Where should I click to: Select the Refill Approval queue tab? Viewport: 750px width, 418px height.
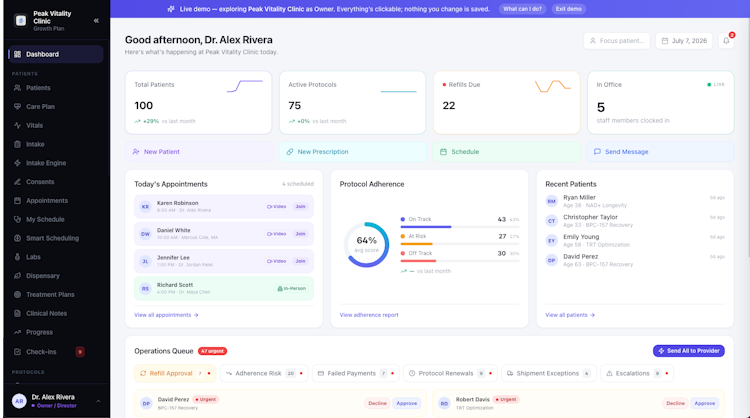pyautogui.click(x=175, y=373)
